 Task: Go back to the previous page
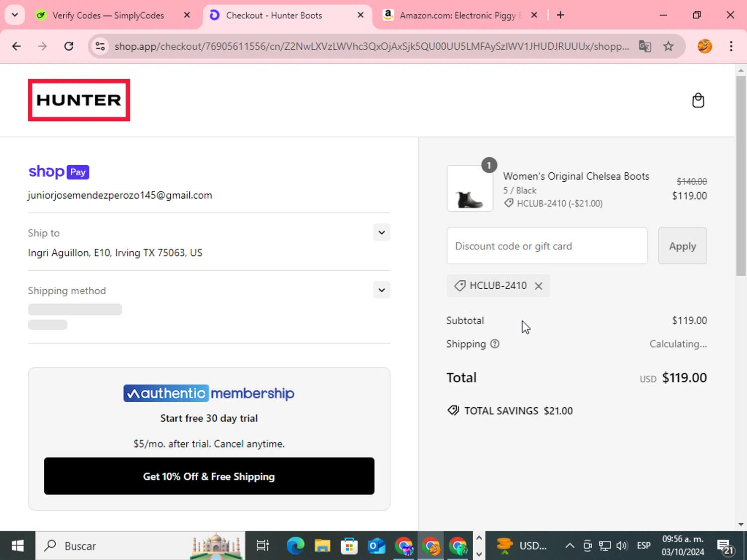coord(16,46)
